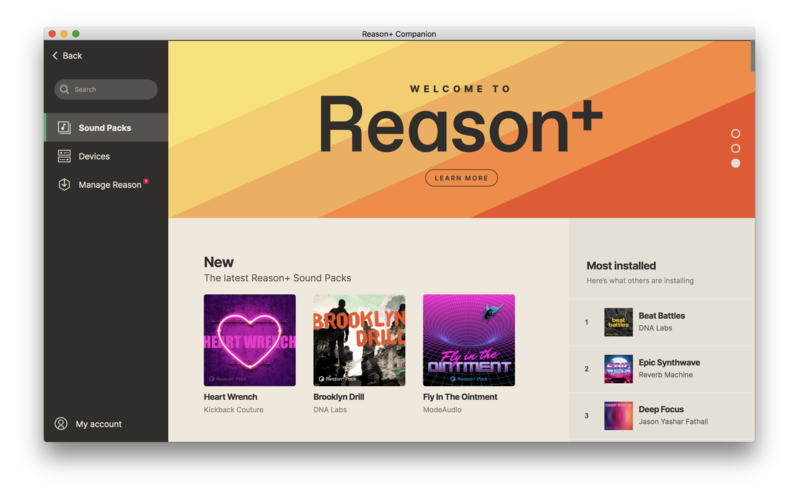The height and width of the screenshot is (494, 800).
Task: Click the yellow minimize window button
Action: click(x=64, y=34)
